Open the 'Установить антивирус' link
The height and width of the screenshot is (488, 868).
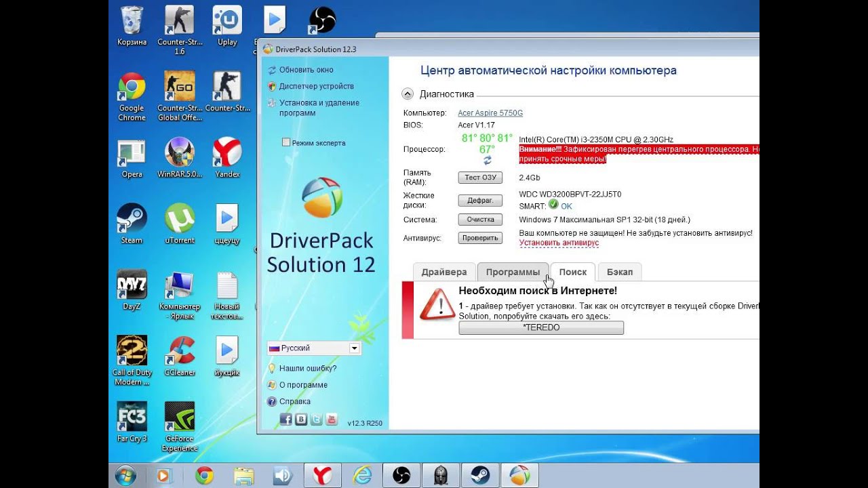(559, 243)
